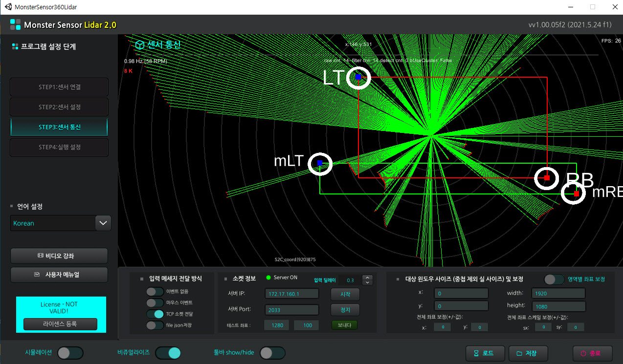Screen dimensions: 623x364
Task: Click the 입력 딜레이 value 0.3
Action: [x=350, y=280]
